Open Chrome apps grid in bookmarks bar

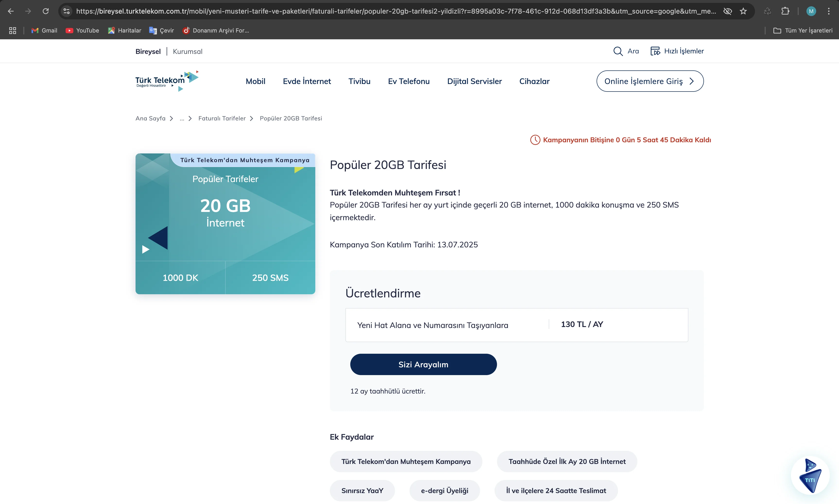[x=13, y=31]
